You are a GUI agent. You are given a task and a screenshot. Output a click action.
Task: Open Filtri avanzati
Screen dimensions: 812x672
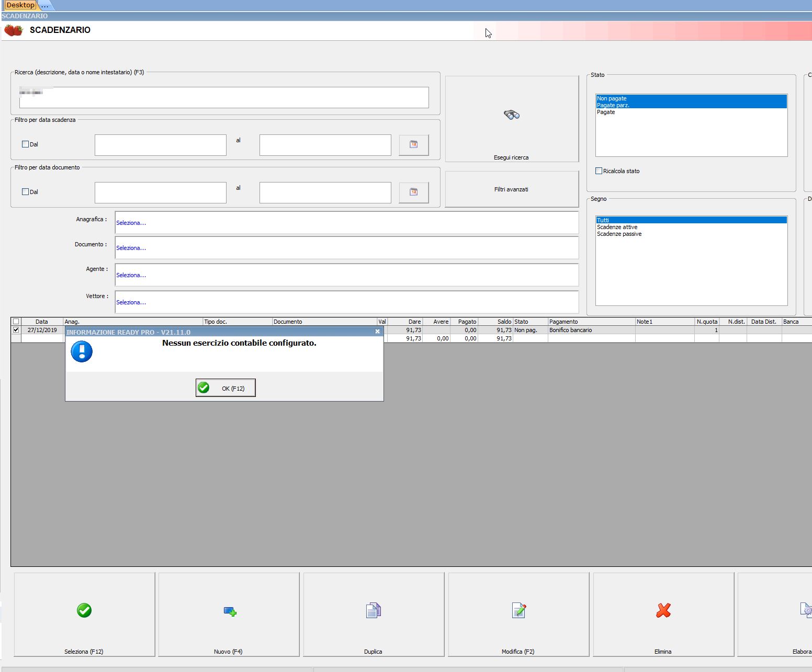(x=511, y=189)
